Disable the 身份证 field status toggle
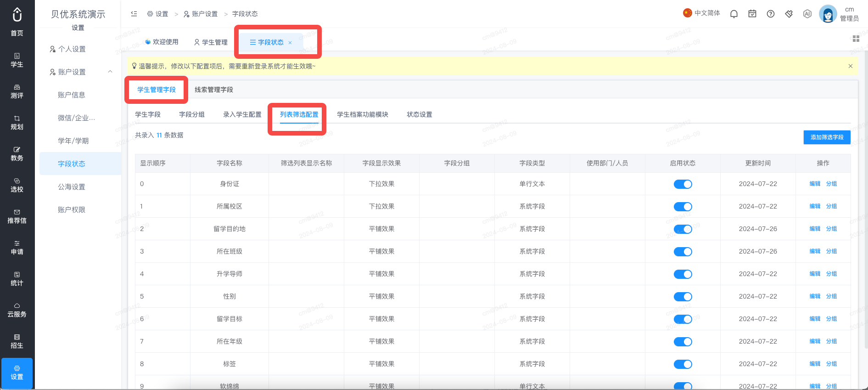868x390 pixels. click(x=683, y=184)
